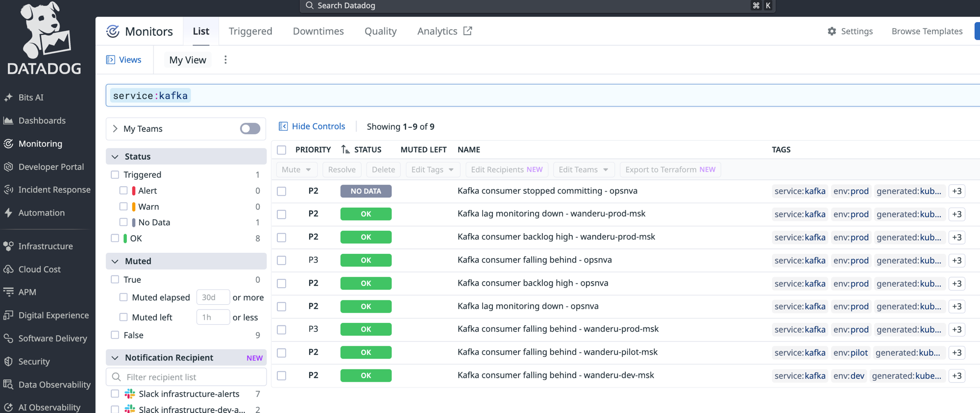Open the Mute dropdown

pyautogui.click(x=296, y=170)
